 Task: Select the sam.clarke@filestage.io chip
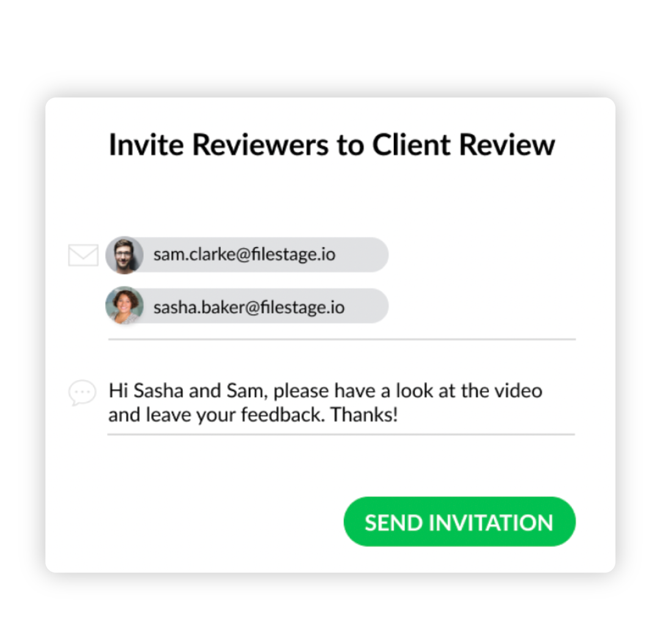(x=247, y=255)
